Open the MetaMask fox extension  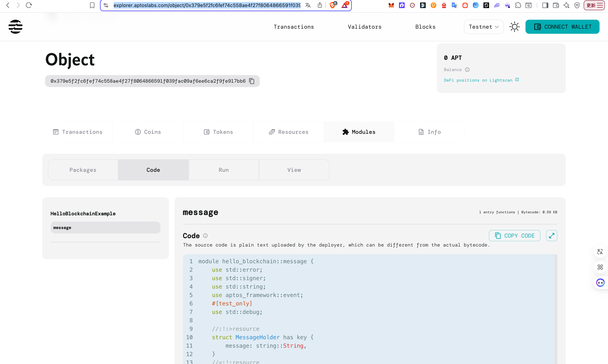point(391,5)
